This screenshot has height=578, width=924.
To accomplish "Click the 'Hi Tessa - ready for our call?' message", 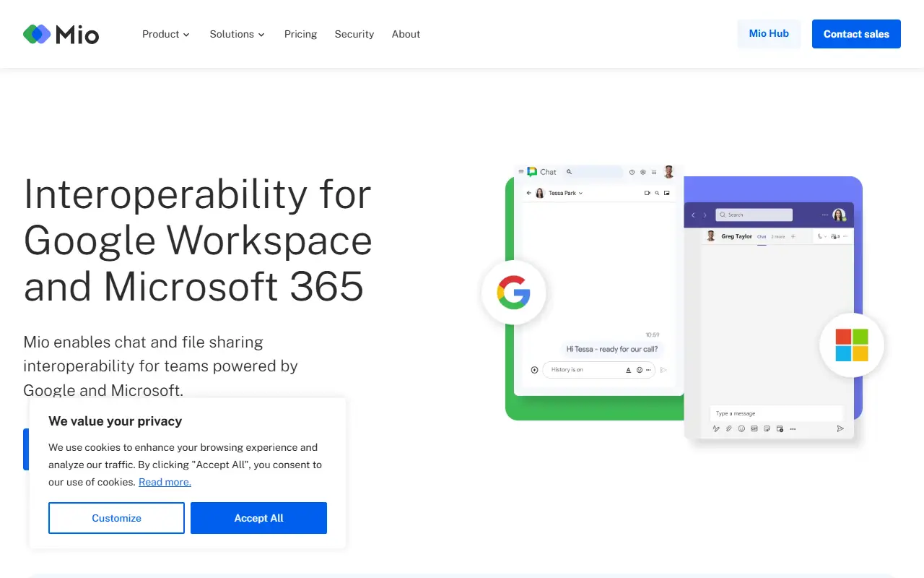I will (x=612, y=349).
